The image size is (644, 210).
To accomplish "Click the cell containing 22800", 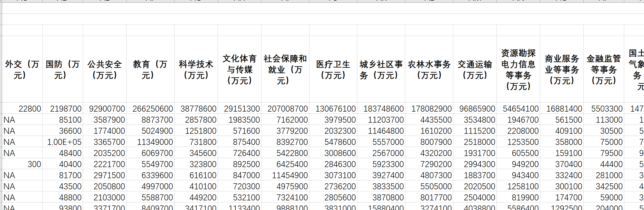I will click(x=22, y=108).
